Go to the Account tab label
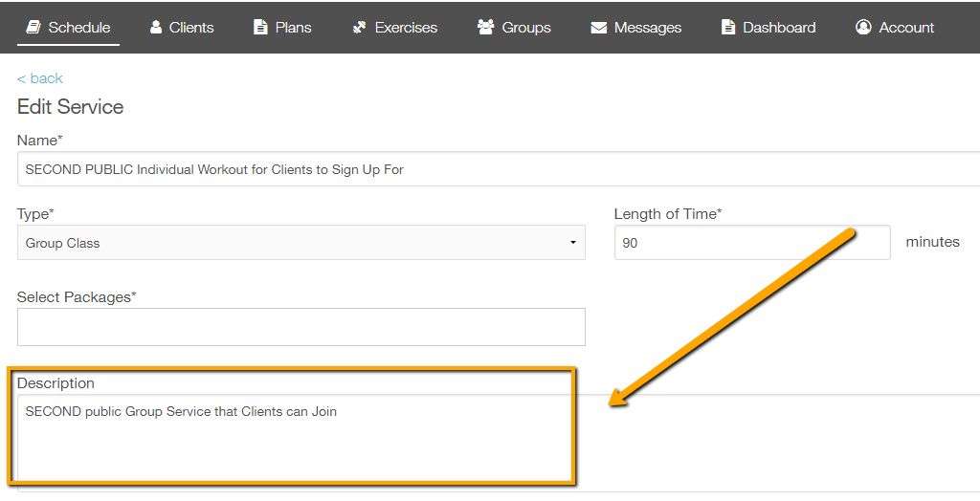Viewport: 980px width, 501px height. (906, 28)
